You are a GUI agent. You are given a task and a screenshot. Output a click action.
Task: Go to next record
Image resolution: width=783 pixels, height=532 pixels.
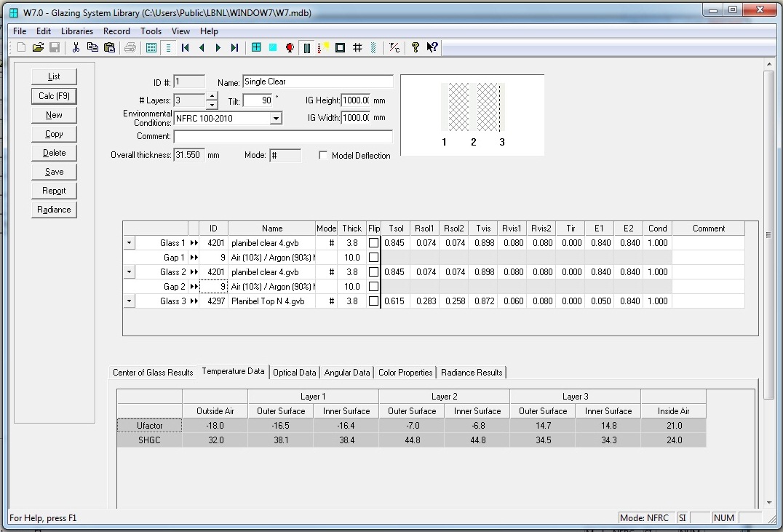click(x=218, y=47)
